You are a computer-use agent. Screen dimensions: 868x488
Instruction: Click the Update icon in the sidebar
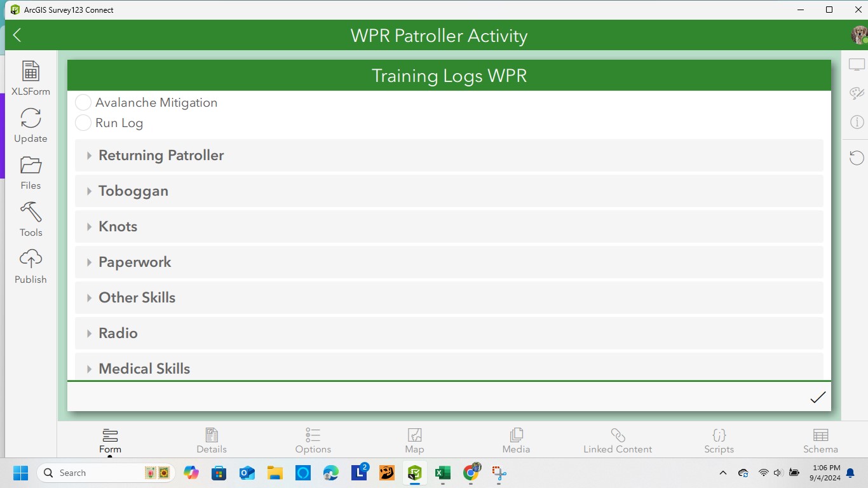(31, 125)
